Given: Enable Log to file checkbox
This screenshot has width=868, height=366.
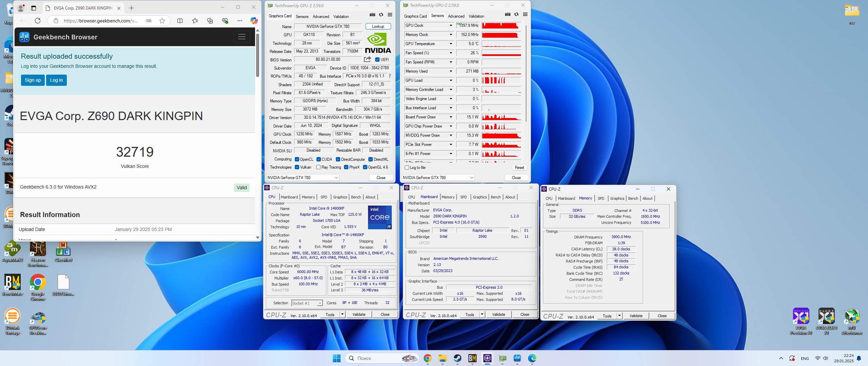Looking at the screenshot, I should 407,168.
